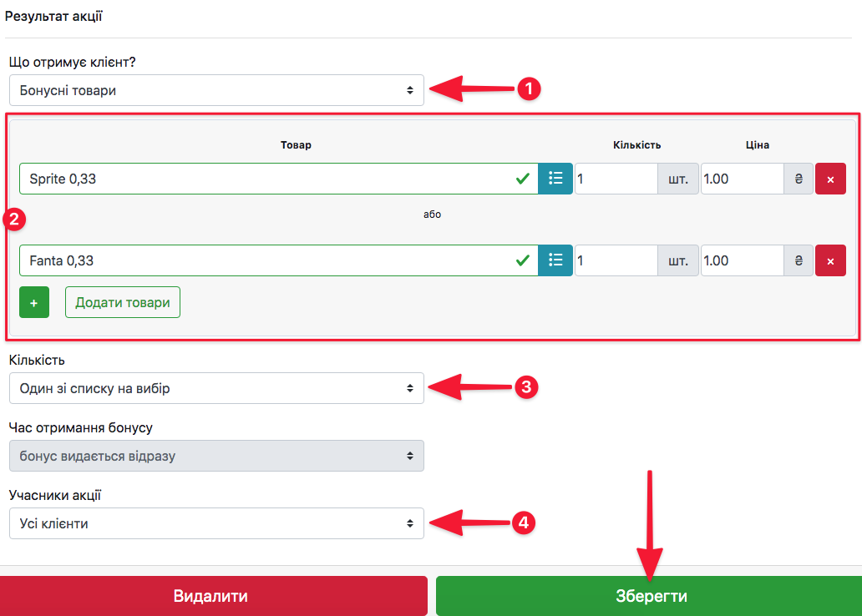Open product list for Fanta 0,33 row

555,260
